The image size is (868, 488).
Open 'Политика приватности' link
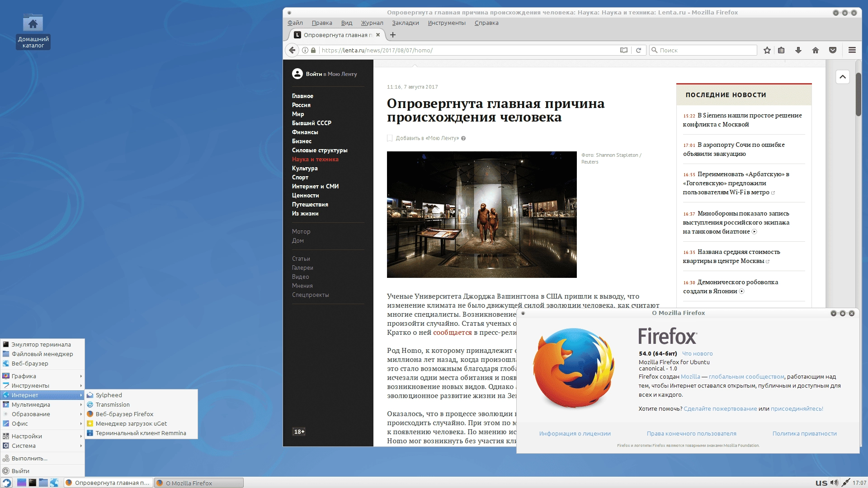[804, 433]
